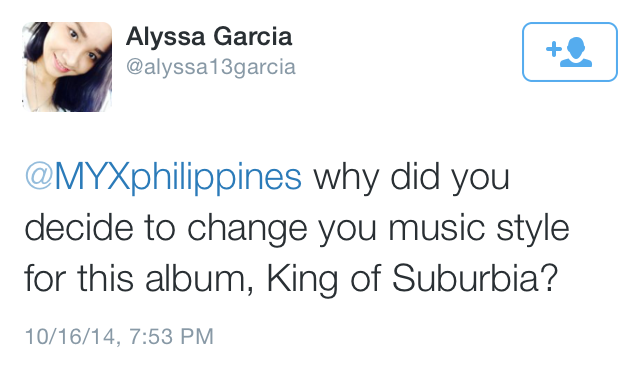Follow Alyssa Garcia with the add-user button
Viewport: 640px width, 378px height.
(569, 52)
